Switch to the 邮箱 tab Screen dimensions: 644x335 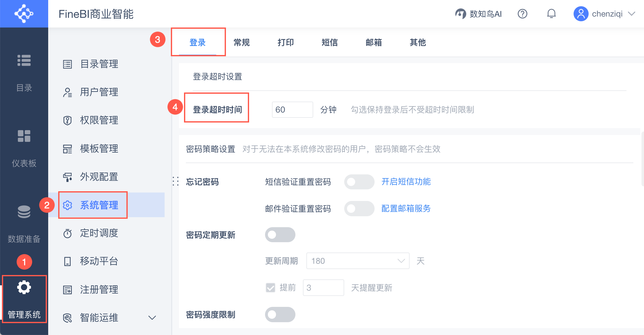(x=374, y=42)
